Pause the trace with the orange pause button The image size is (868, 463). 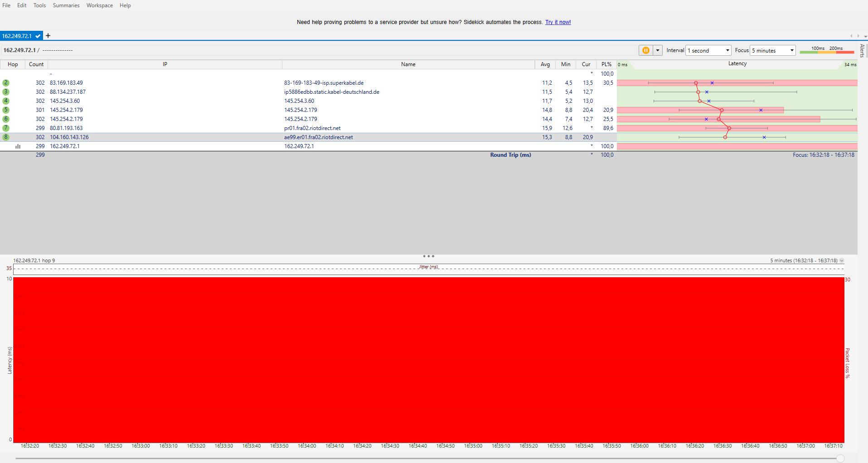pyautogui.click(x=645, y=50)
